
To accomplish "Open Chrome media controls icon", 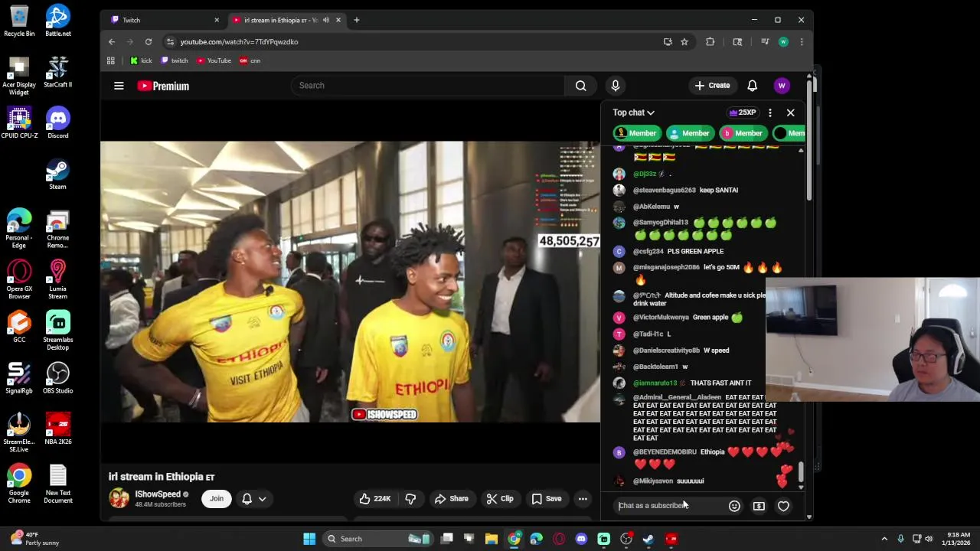I will [764, 42].
